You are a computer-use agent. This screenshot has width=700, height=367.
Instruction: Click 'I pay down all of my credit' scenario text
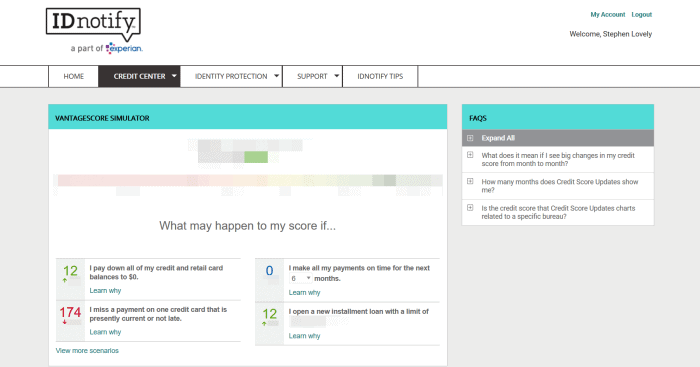click(156, 272)
